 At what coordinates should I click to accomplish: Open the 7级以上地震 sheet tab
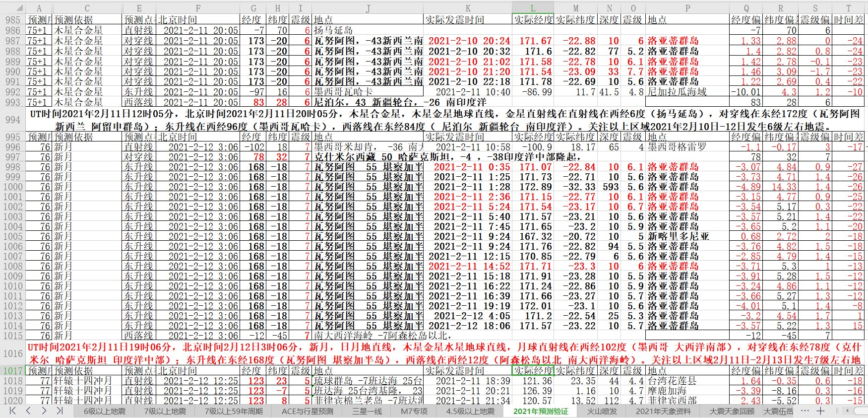tap(165, 412)
